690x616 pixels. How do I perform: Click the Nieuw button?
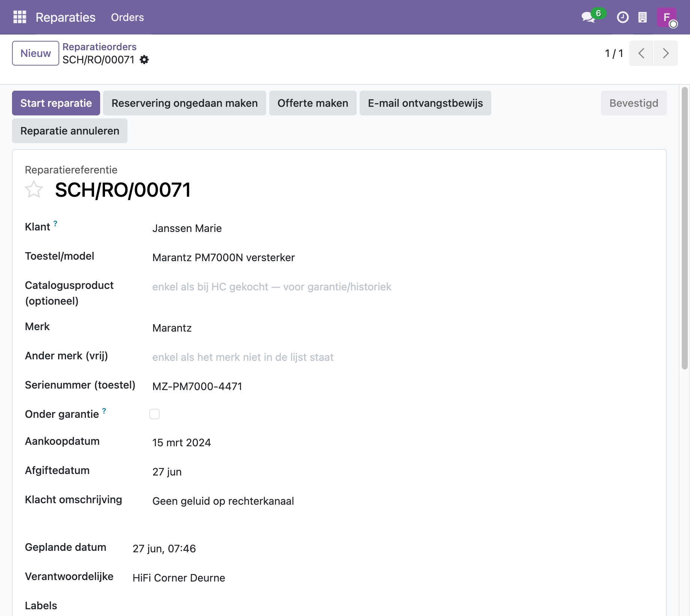pyautogui.click(x=36, y=53)
